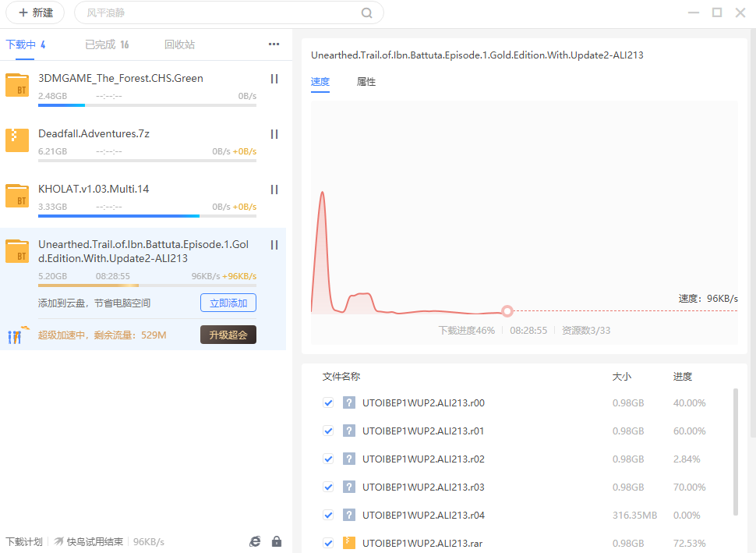This screenshot has width=756, height=553.
Task: Open the window menu dropdown in title bar
Action: (x=694, y=12)
